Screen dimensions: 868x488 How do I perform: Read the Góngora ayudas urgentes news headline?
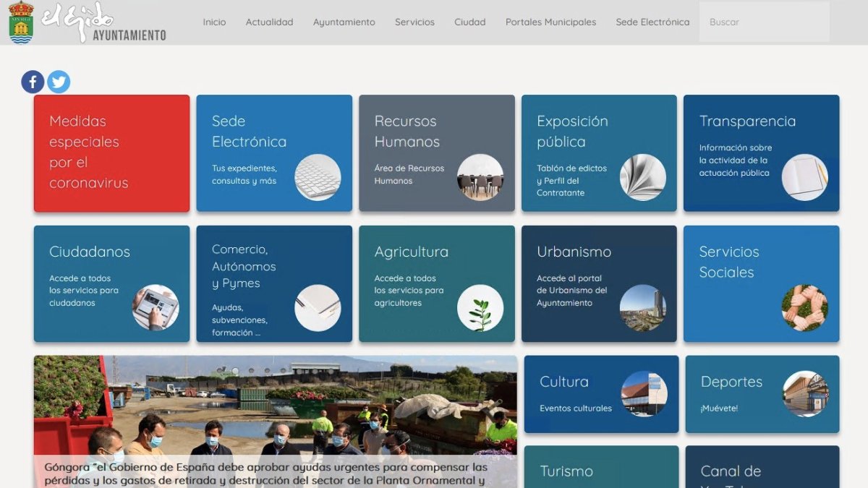click(x=265, y=474)
